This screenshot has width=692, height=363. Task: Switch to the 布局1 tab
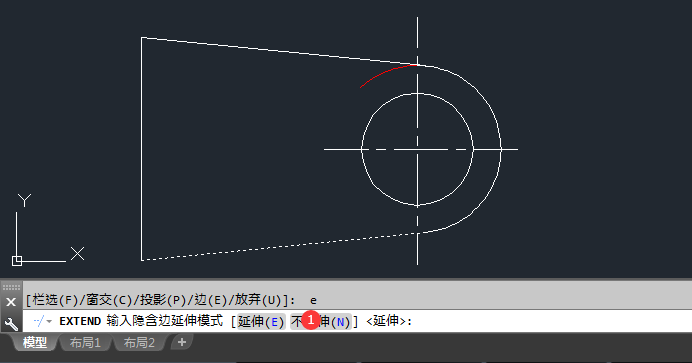(x=85, y=342)
